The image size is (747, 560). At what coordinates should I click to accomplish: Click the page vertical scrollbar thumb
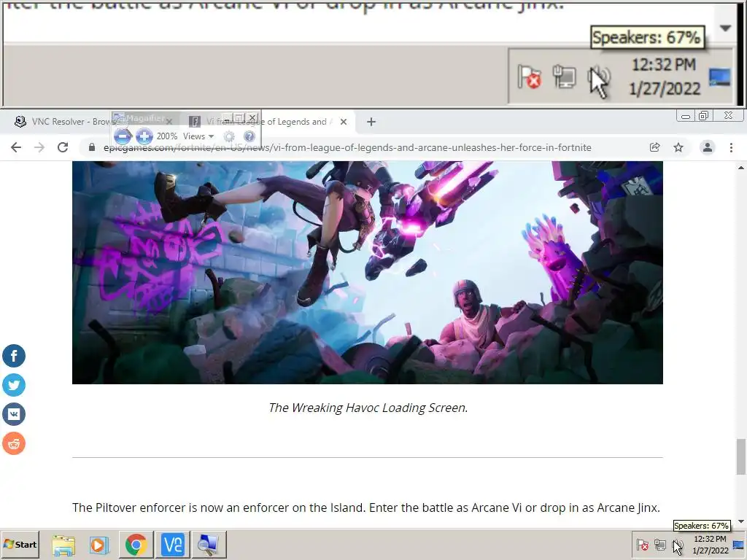click(741, 456)
